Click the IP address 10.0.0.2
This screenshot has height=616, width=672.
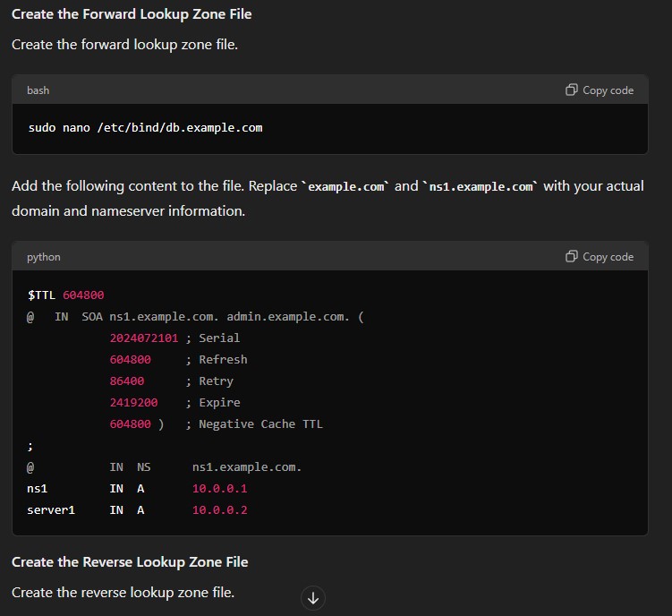[x=220, y=509]
